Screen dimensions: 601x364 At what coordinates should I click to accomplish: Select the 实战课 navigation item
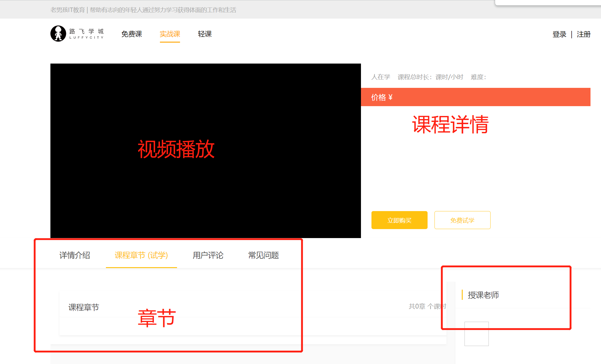click(170, 34)
